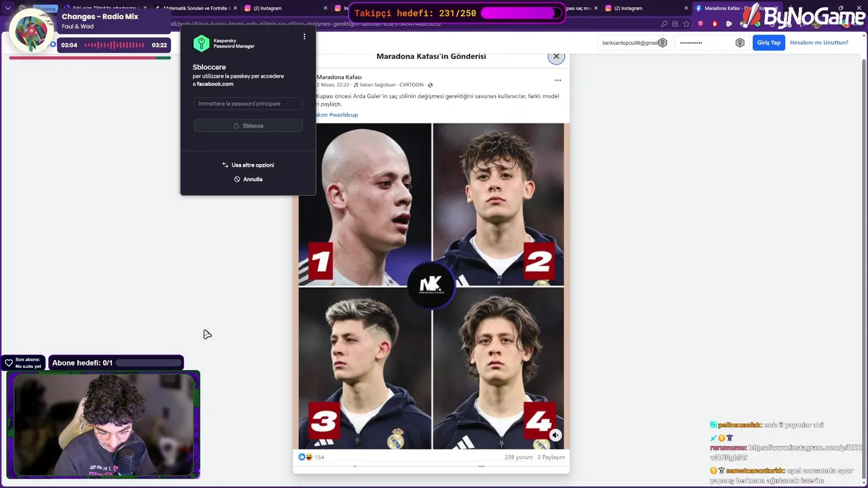Click the bookmark star icon in address bar

686,24
